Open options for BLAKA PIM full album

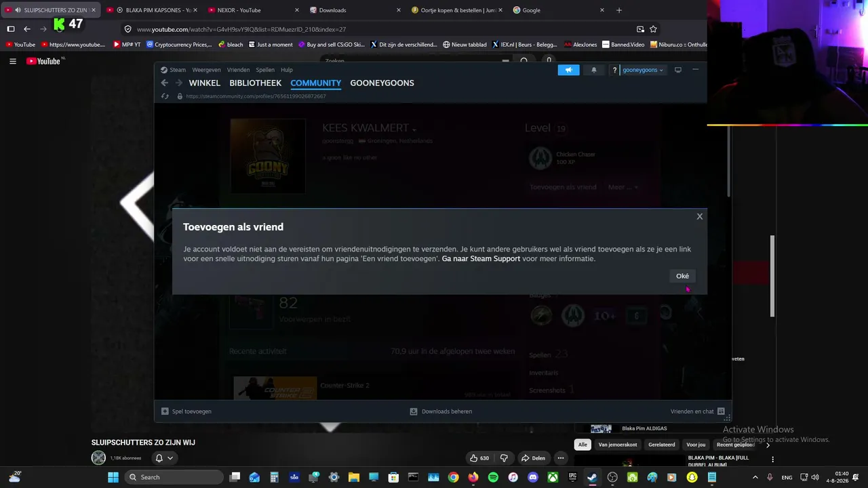click(772, 460)
